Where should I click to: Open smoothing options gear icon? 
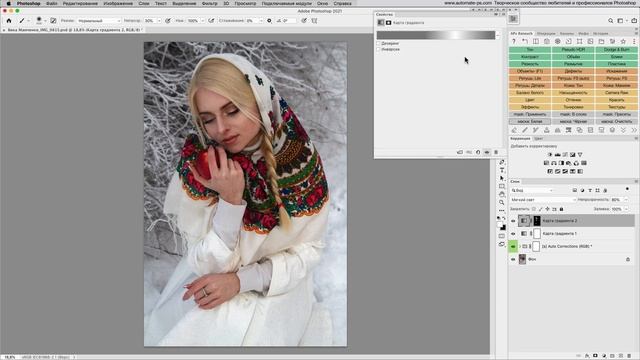point(269,20)
